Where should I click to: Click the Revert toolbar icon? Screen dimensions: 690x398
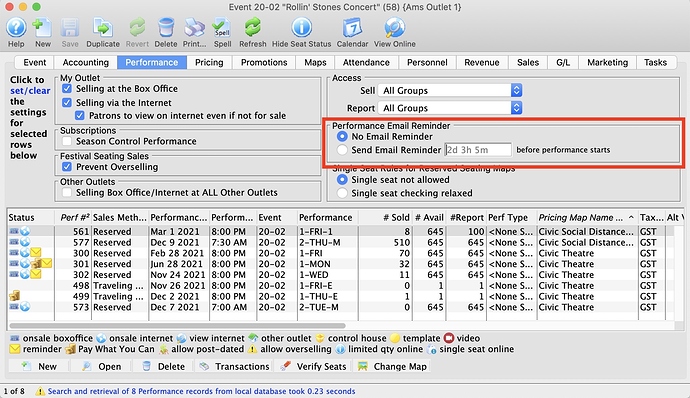pos(137,28)
